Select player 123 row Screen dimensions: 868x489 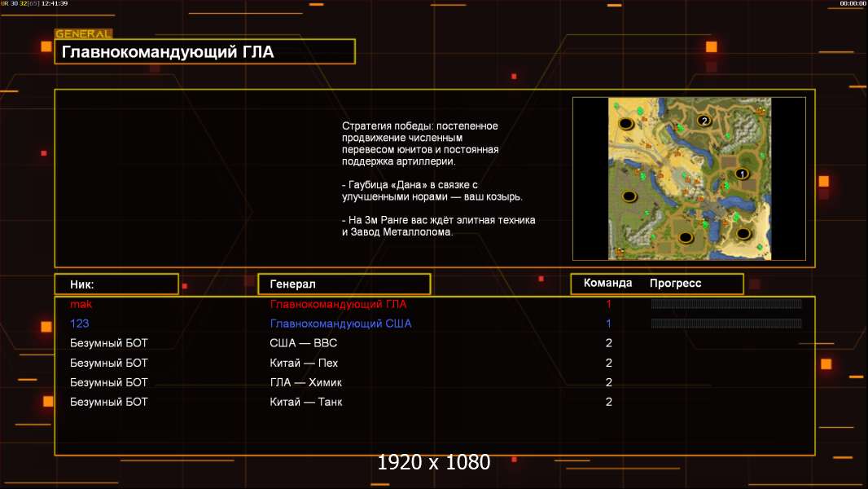pyautogui.click(x=435, y=324)
